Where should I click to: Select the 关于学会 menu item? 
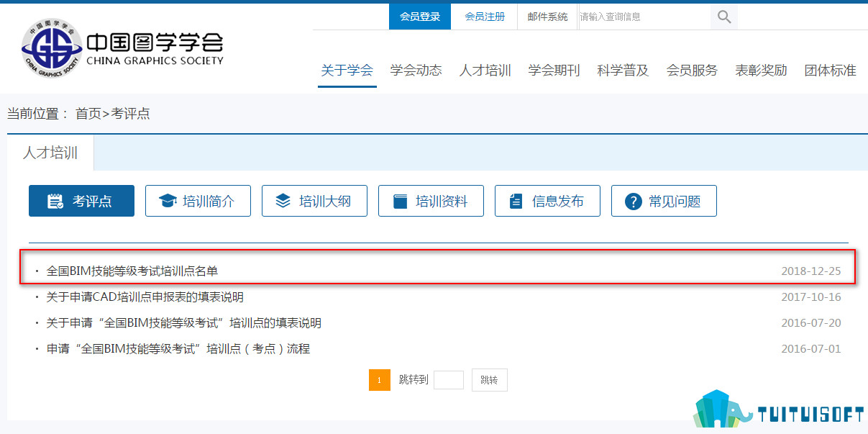pyautogui.click(x=347, y=71)
